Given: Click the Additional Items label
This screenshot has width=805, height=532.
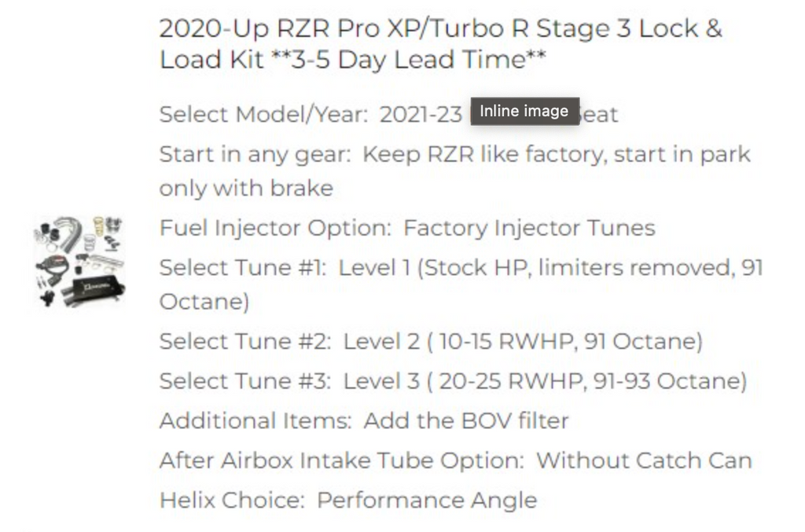Looking at the screenshot, I should [x=255, y=420].
